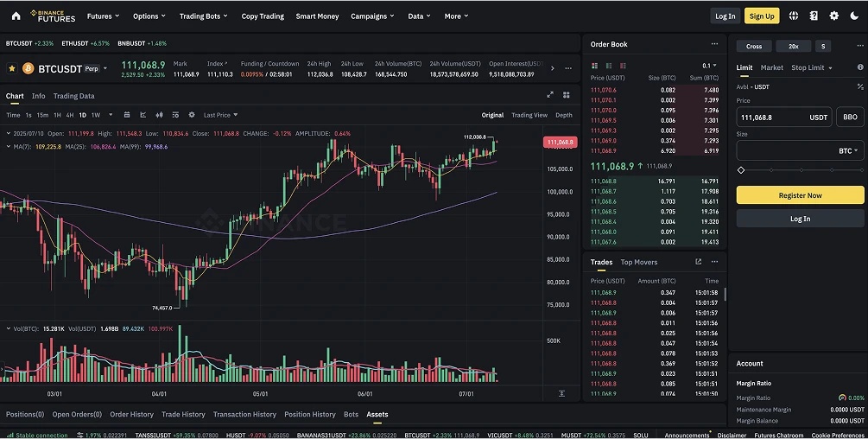The height and width of the screenshot is (439, 868).
Task: Open ticker bar three-dot menu
Action: (568, 68)
